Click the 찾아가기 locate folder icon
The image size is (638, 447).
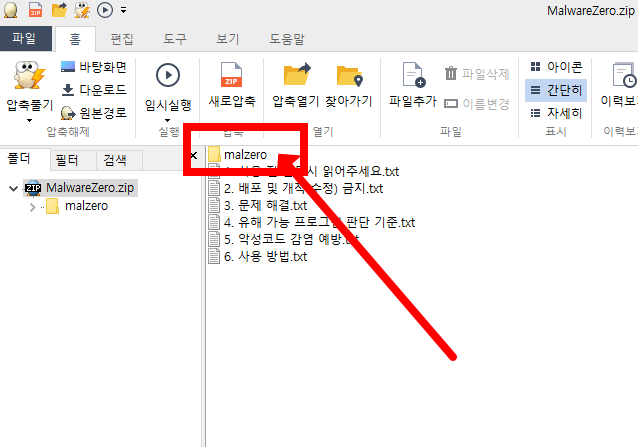[x=349, y=76]
